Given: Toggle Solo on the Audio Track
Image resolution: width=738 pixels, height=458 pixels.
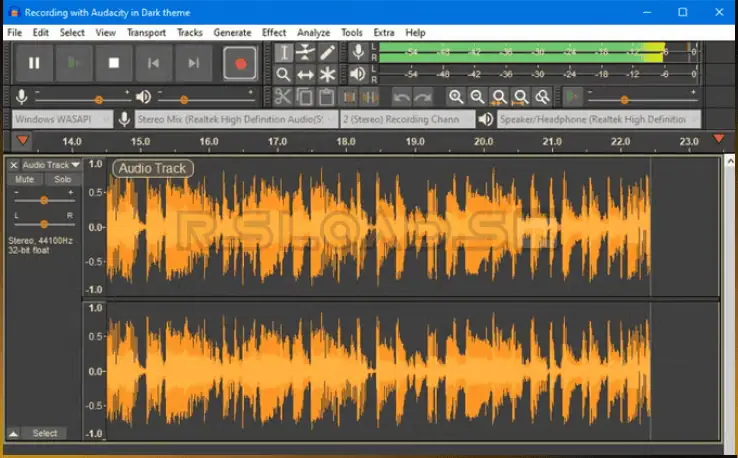Looking at the screenshot, I should (63, 179).
